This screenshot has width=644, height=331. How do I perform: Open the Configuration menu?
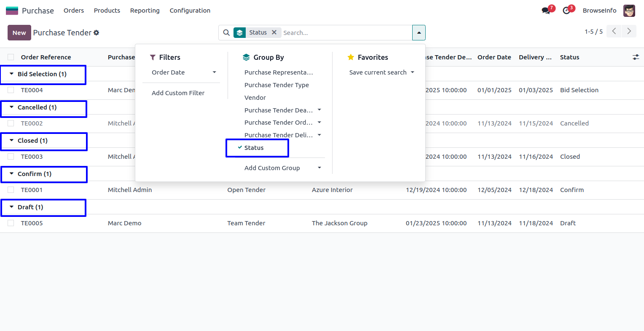[x=190, y=11]
